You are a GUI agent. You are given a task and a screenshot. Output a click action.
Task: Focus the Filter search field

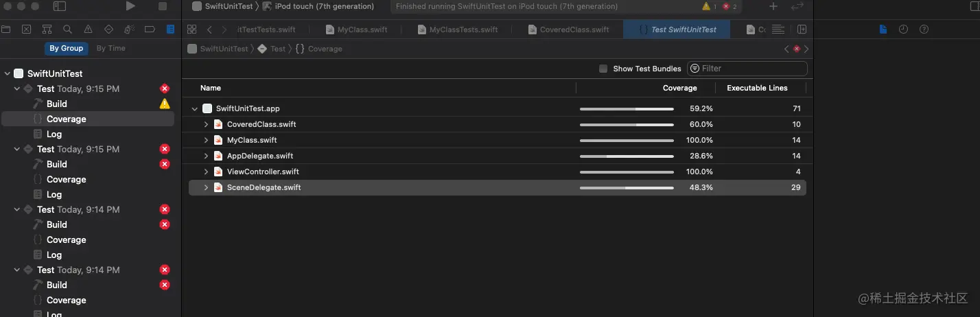[x=747, y=69]
